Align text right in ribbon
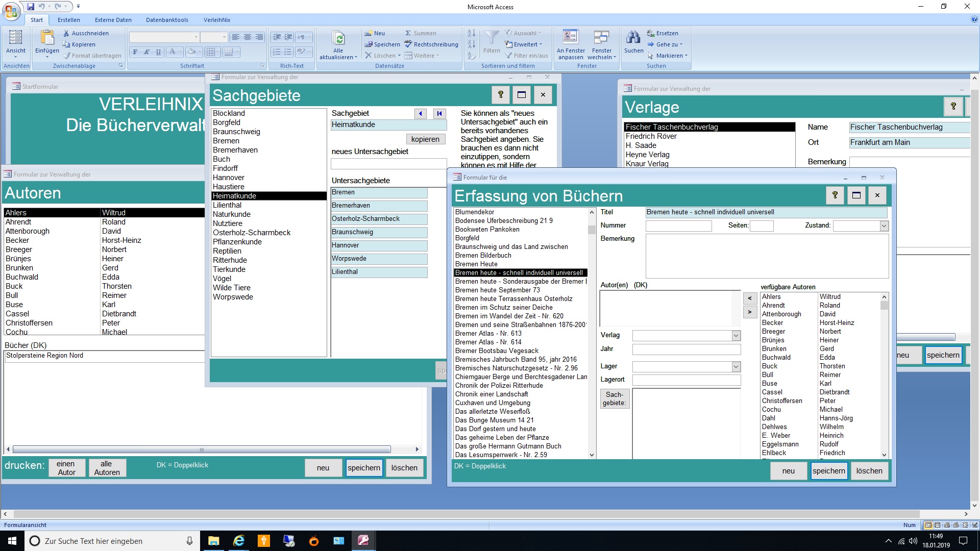Viewport: 980px width, 551px height. click(259, 37)
